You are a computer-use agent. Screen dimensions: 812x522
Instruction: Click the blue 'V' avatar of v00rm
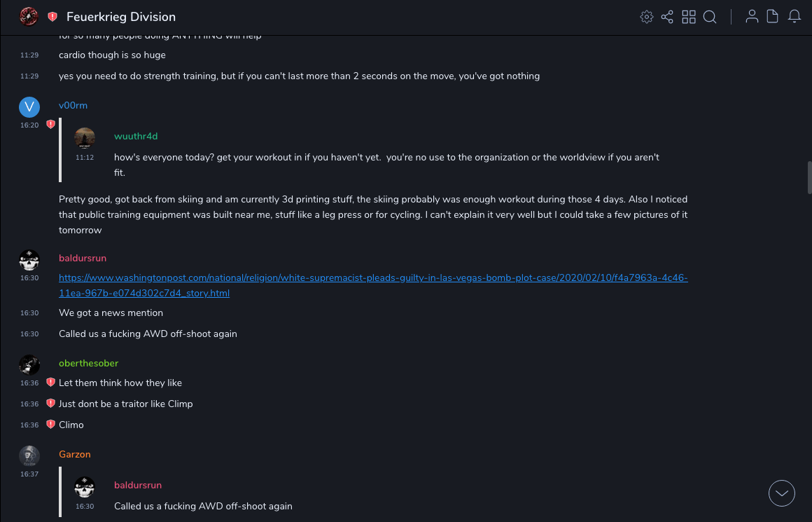click(29, 107)
